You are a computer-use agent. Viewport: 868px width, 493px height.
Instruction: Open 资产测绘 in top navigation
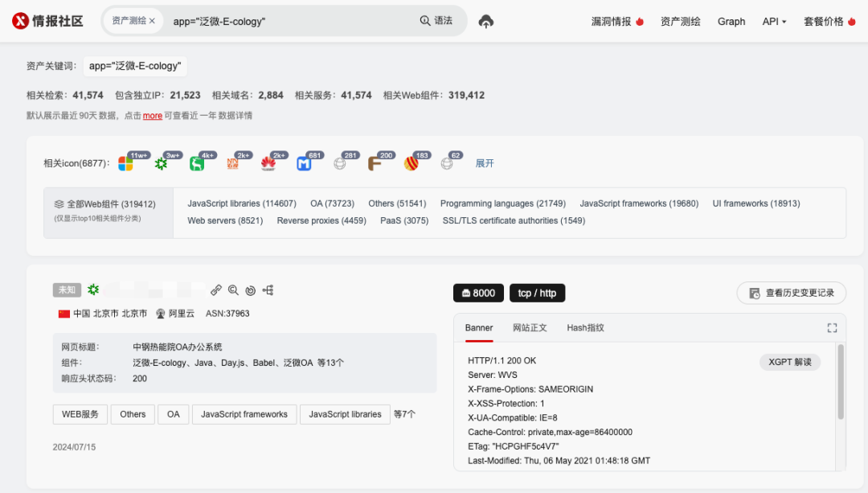(x=681, y=21)
